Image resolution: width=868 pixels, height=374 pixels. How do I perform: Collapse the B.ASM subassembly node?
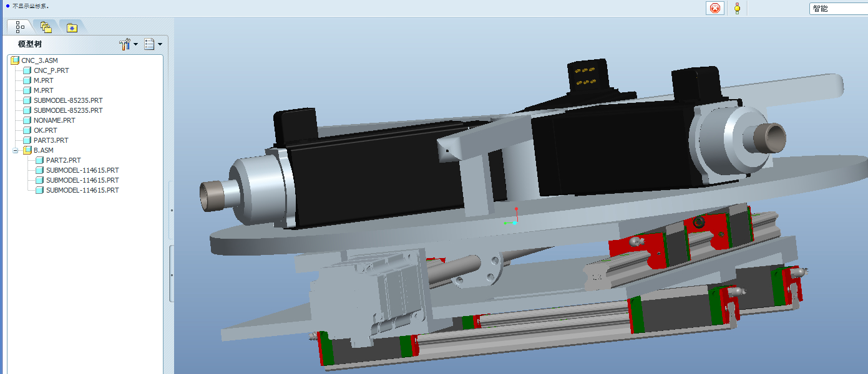point(16,150)
